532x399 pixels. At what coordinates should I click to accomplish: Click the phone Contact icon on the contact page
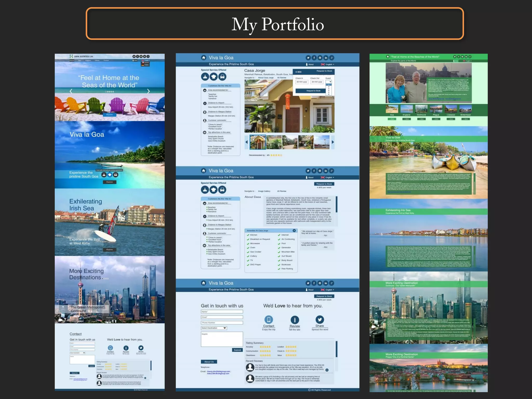click(x=269, y=320)
